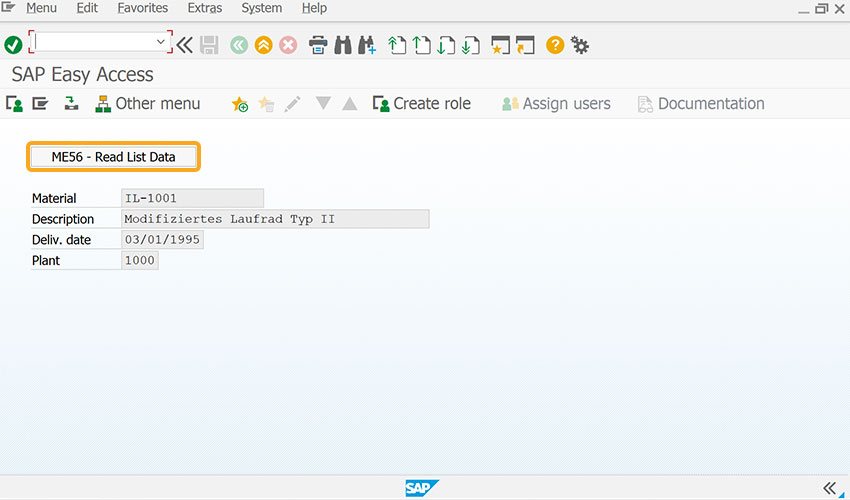Click the Find Next binoculars-plus icon
Viewport: 850px width, 500px height.
(x=367, y=45)
